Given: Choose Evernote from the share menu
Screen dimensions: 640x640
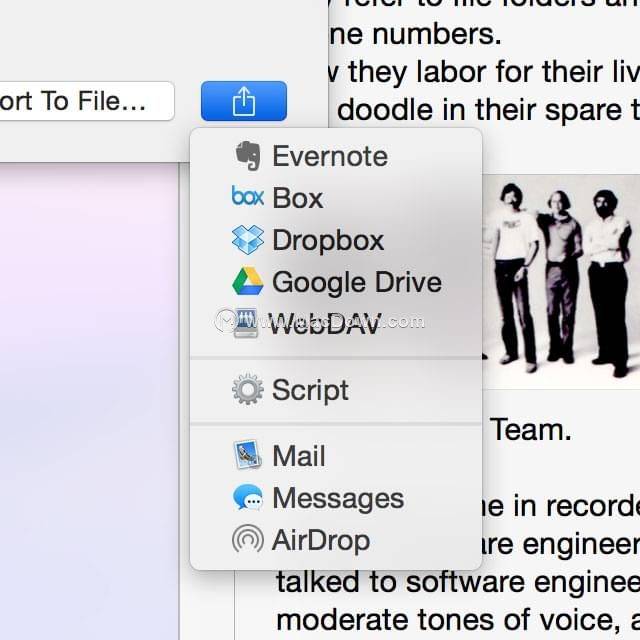Looking at the screenshot, I should click(329, 156).
